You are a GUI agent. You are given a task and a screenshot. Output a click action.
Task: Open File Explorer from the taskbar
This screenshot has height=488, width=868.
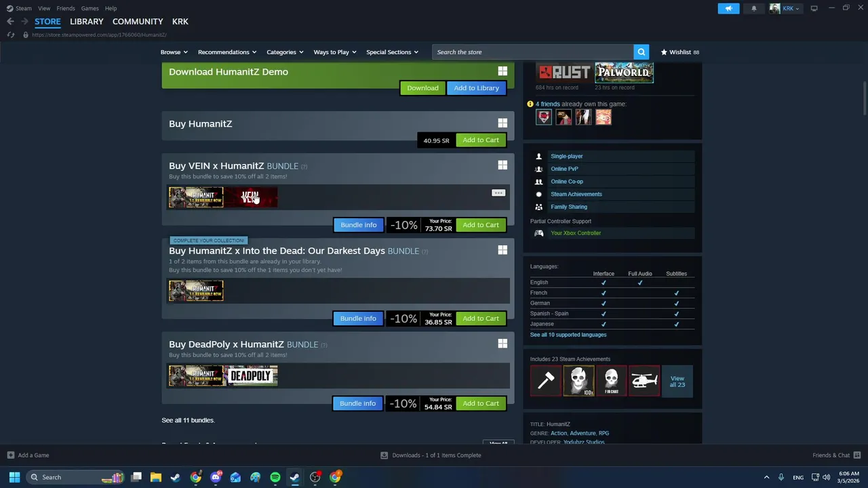coord(155,477)
